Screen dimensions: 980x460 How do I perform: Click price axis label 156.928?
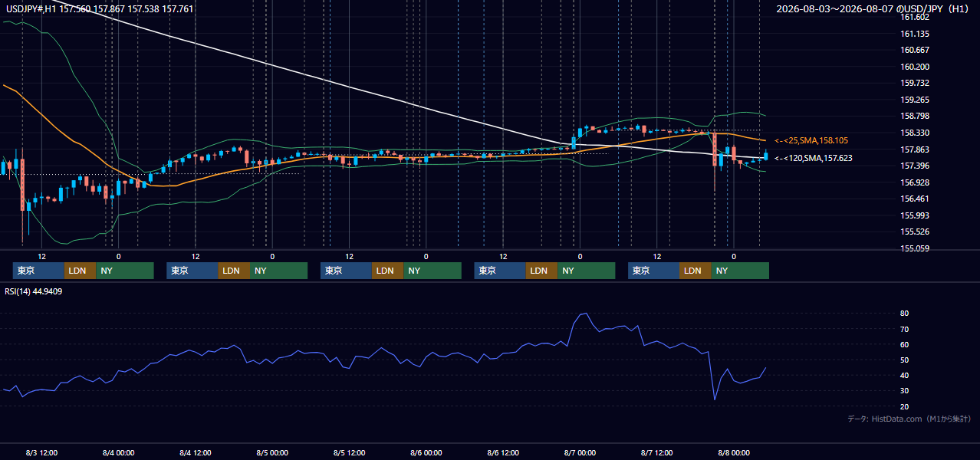(x=914, y=182)
